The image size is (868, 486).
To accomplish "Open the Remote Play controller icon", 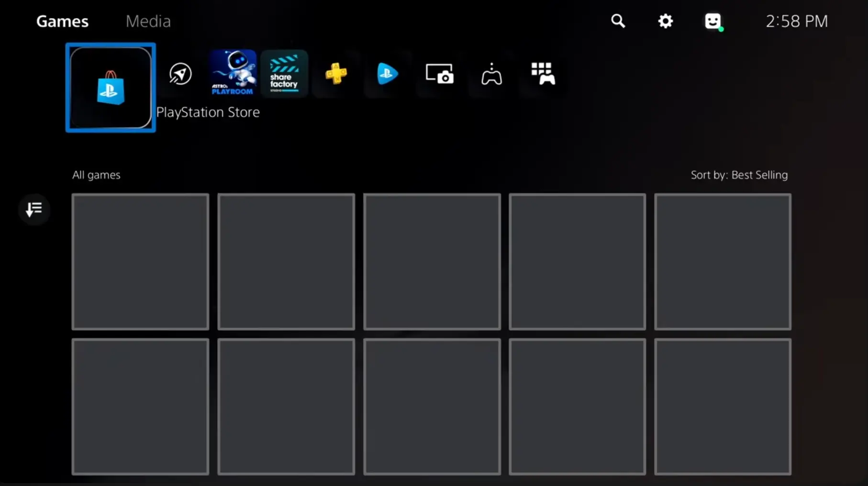I will pos(491,74).
